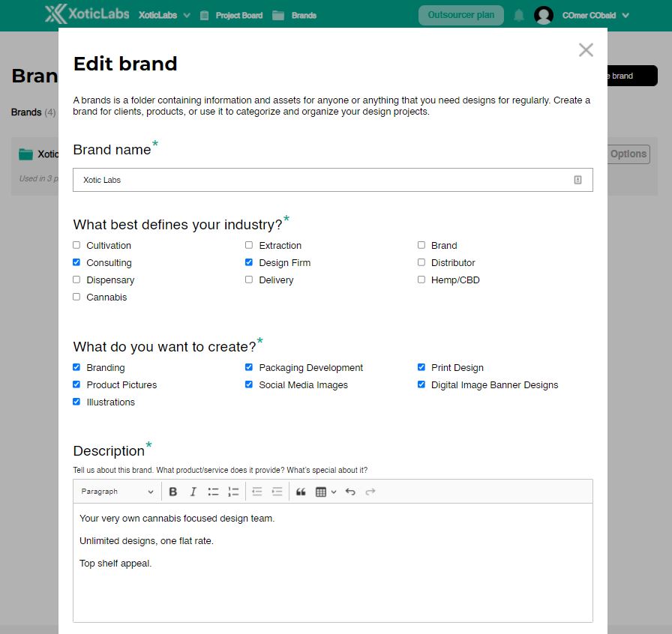Screen dimensions: 672x634
Task: Click the autofill icon in Brand name field
Action: [x=577, y=180]
